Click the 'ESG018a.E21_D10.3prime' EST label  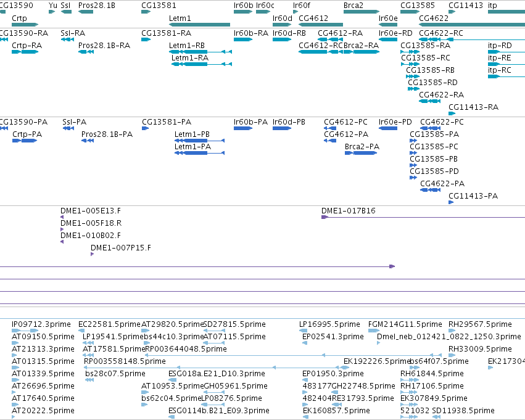coord(217,374)
